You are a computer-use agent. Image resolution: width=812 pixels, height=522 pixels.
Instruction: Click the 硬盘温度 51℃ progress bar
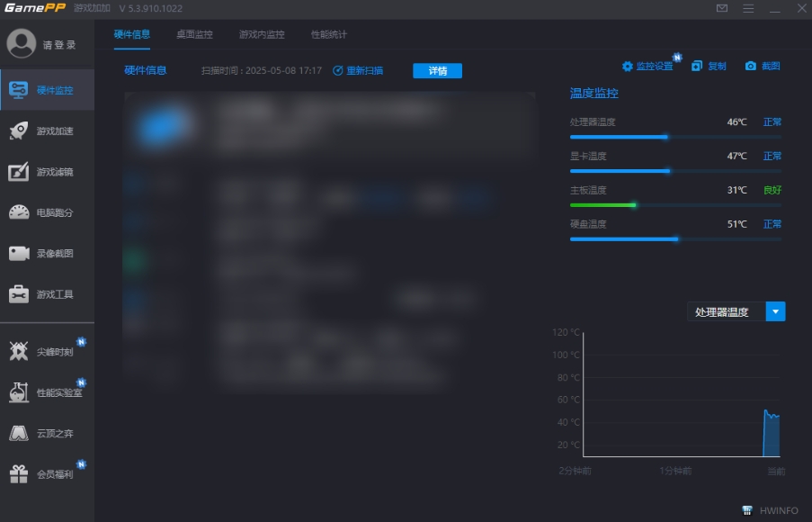676,239
